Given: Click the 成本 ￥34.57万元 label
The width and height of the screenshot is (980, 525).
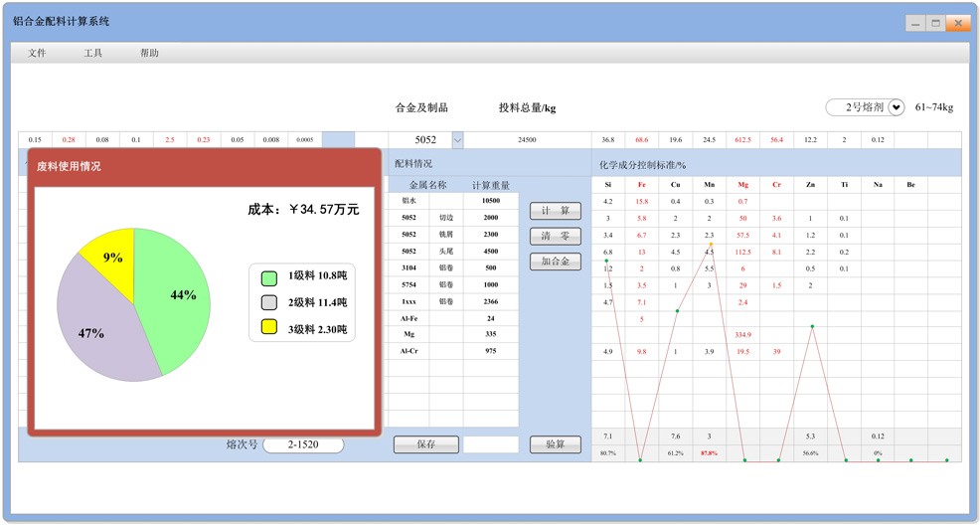Looking at the screenshot, I should tap(303, 210).
